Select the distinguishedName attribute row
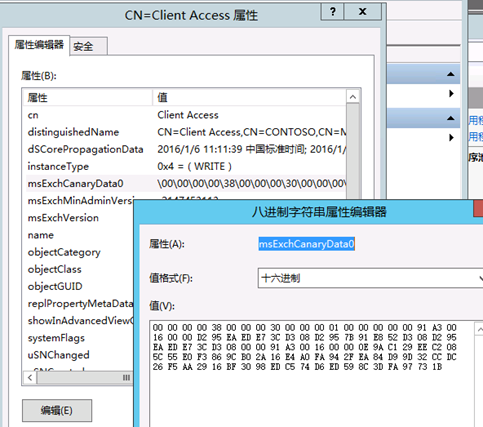 (186, 132)
